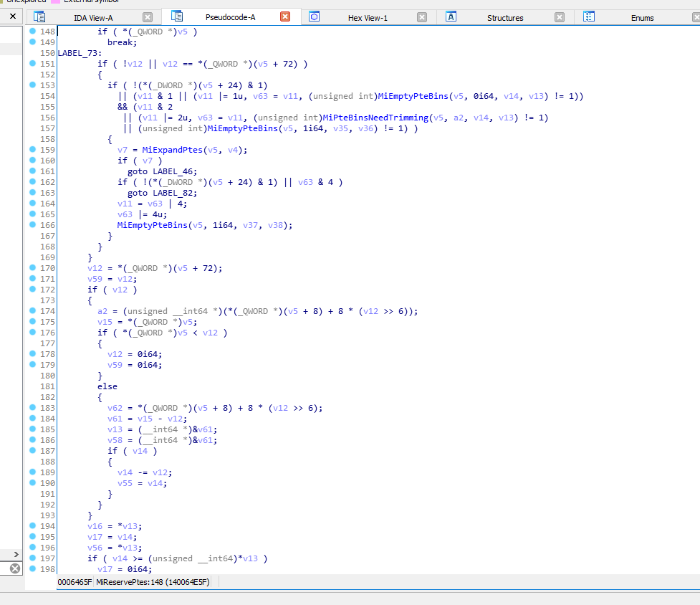The image size is (700, 605).
Task: Click MiReservePtes:148 status bar location
Action: pos(153,583)
